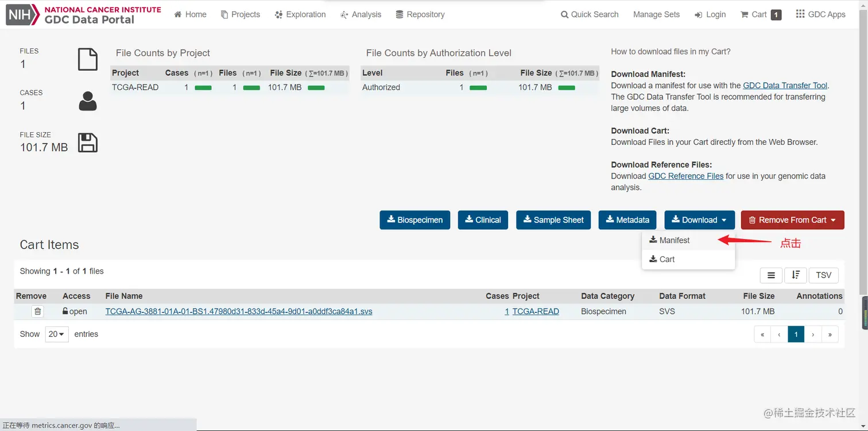
Task: Click the Cart Items heading
Action: coord(49,245)
